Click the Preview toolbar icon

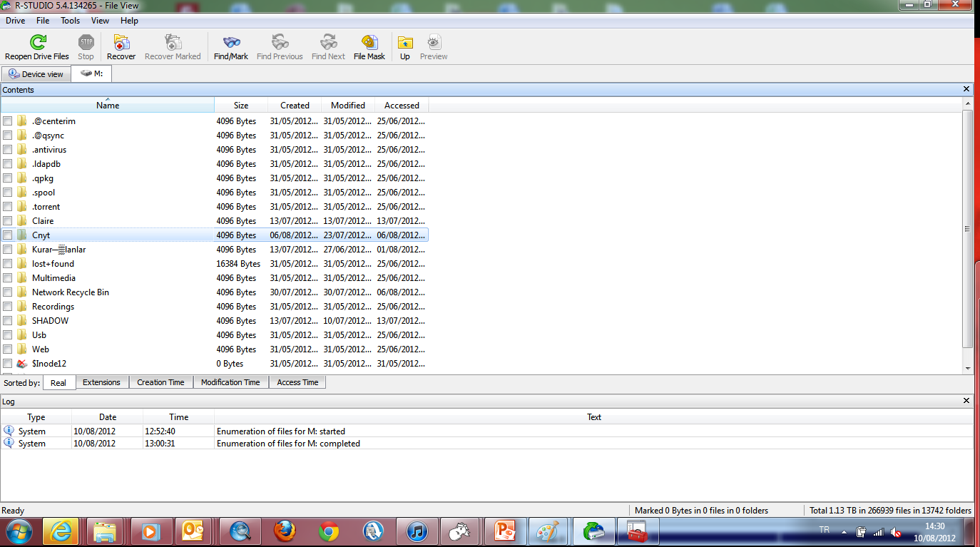[434, 47]
